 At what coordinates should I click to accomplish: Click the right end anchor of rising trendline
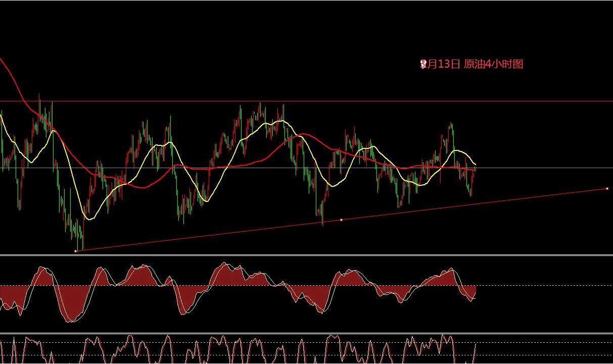coord(607,189)
